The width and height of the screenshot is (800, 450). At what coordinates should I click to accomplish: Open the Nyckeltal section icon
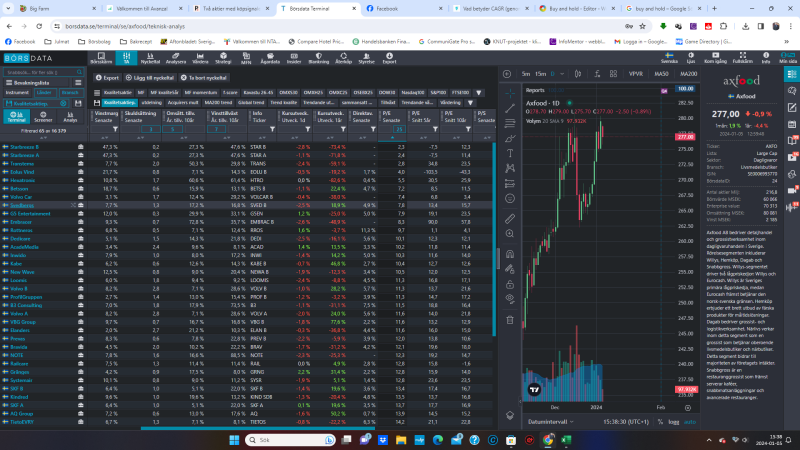point(150,58)
